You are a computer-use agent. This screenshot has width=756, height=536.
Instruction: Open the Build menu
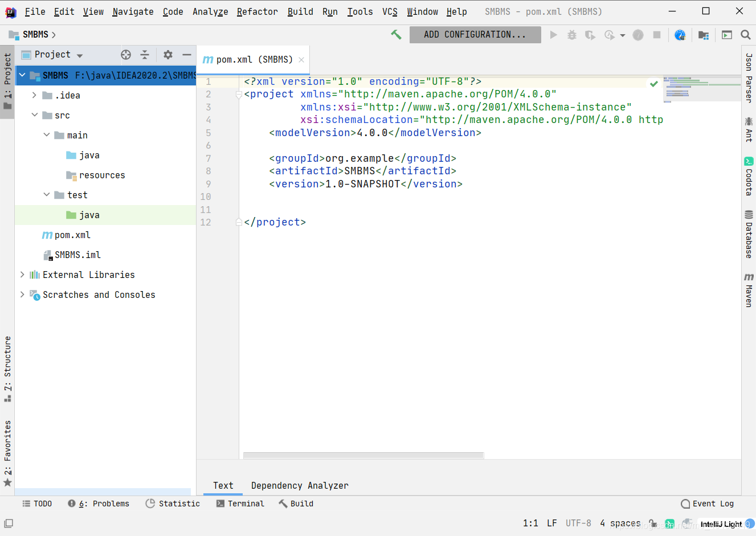tap(300, 11)
